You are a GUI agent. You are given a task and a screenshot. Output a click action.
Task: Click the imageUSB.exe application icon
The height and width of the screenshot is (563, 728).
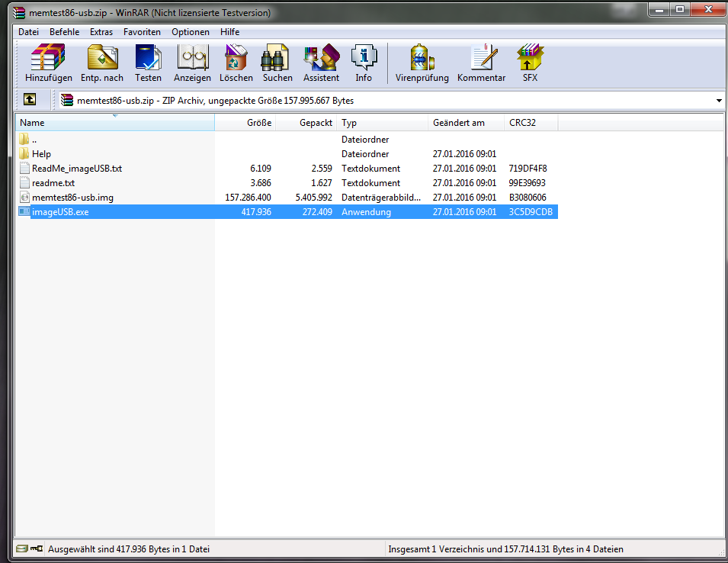pos(24,211)
